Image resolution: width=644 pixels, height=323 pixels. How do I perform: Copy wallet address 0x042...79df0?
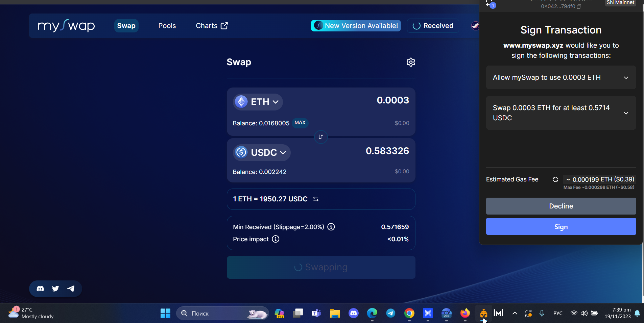(x=579, y=6)
